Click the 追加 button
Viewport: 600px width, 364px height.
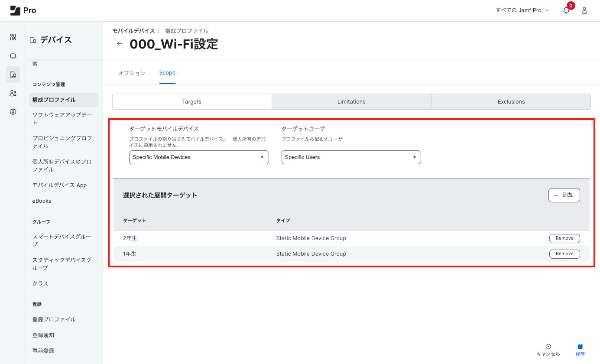pyautogui.click(x=564, y=195)
